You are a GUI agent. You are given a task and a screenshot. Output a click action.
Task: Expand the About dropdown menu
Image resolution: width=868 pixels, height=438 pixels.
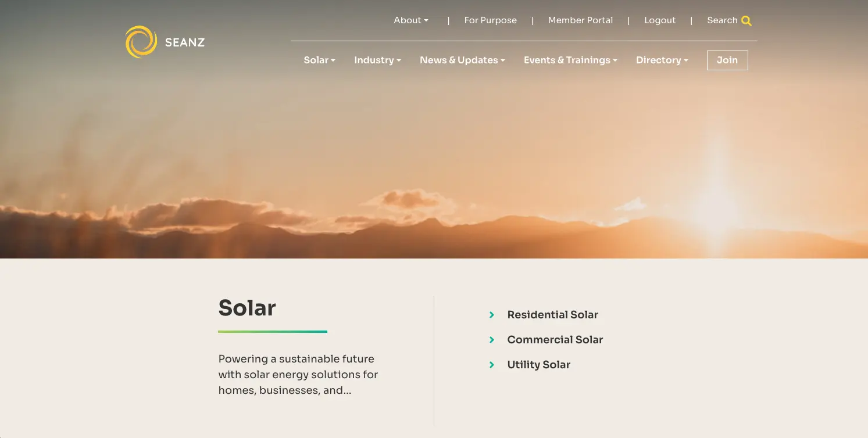[410, 20]
